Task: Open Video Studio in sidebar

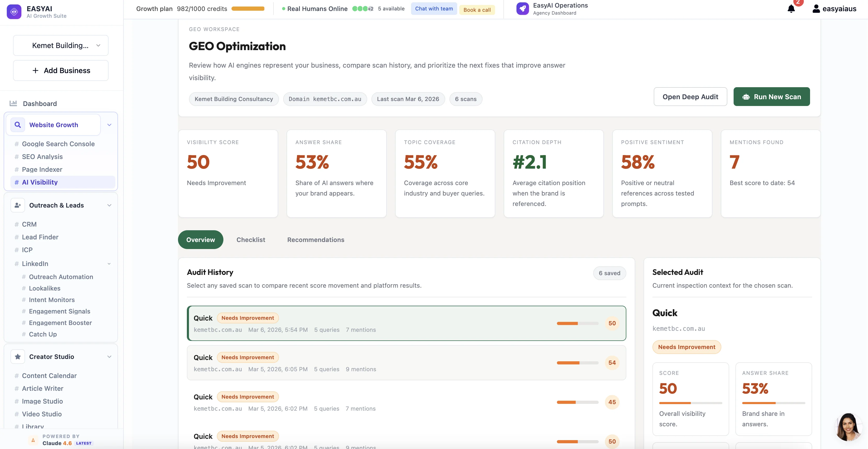Action: click(x=42, y=414)
